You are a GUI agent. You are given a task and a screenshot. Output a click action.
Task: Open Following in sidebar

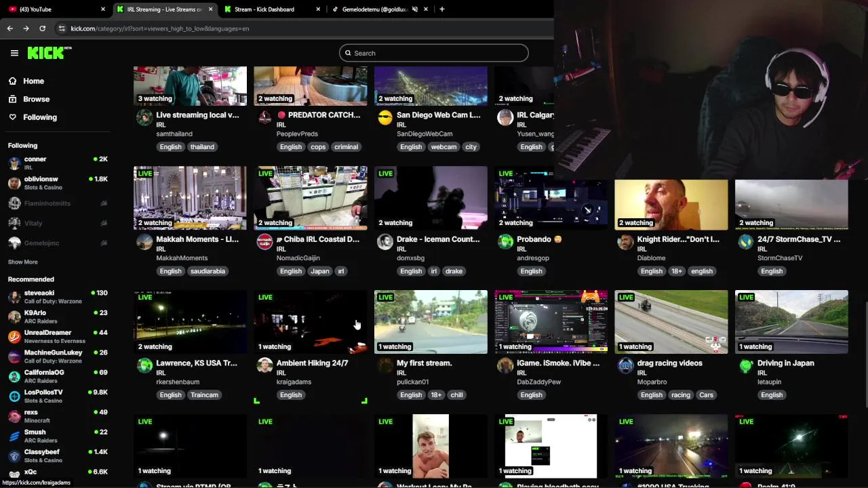pyautogui.click(x=40, y=117)
